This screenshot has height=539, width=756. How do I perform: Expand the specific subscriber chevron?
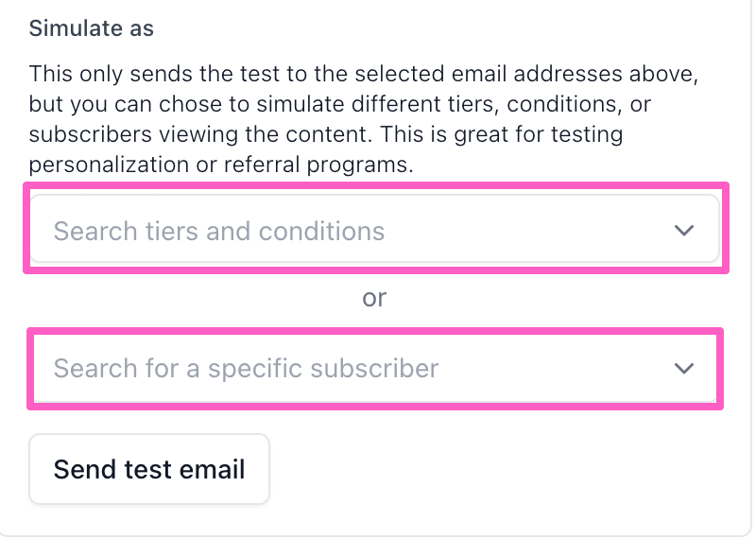[x=684, y=368]
